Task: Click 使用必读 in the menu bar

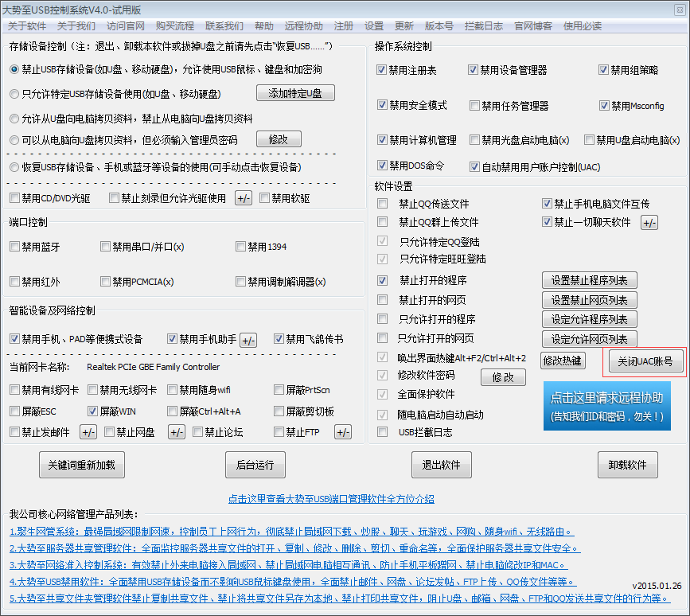Action: (x=583, y=25)
